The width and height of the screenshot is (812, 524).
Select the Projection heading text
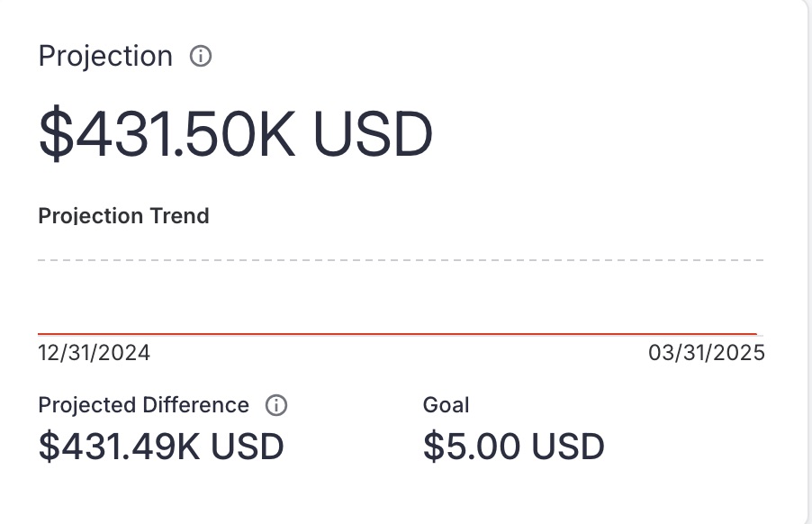pos(106,56)
